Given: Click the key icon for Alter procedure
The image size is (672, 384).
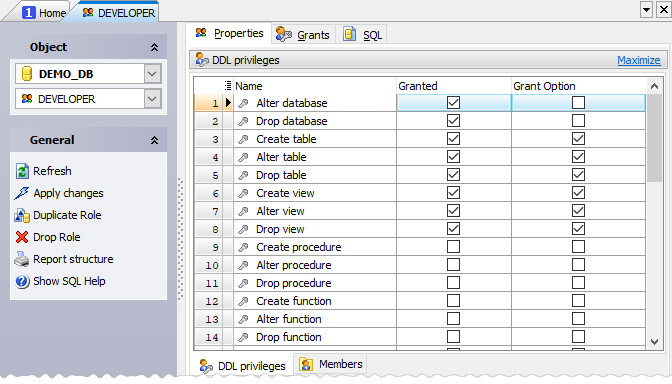Looking at the screenshot, I should click(243, 265).
